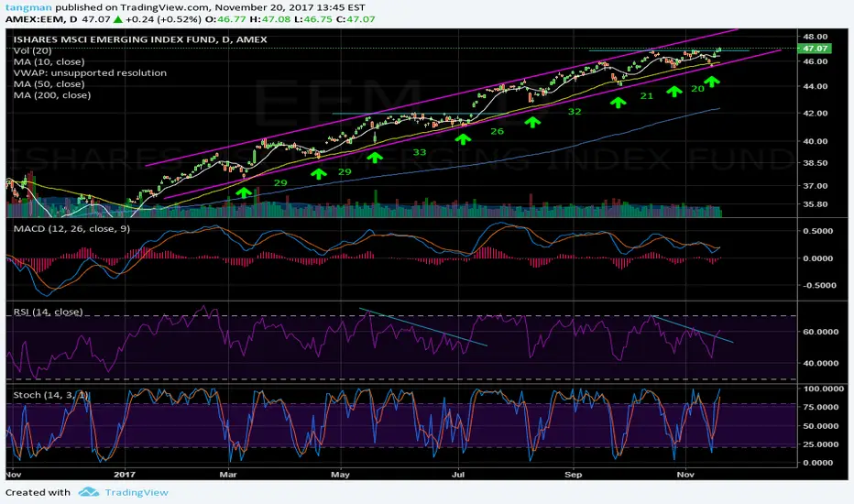This screenshot has height=504, width=854.
Task: Click the green 33 day-count annotation
Action: coord(420,152)
